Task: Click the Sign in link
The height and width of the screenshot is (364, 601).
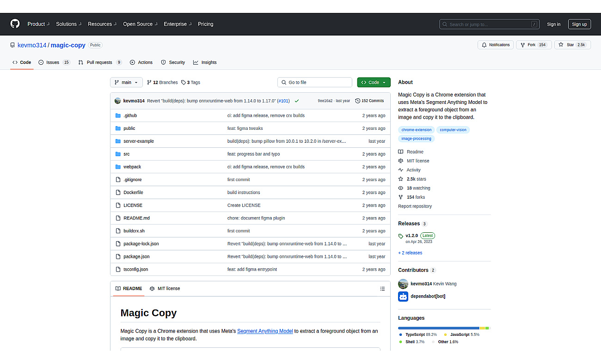Action: click(553, 24)
